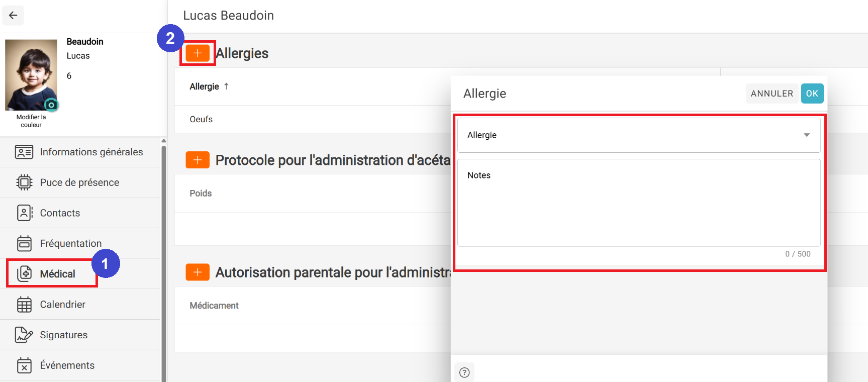Click the ANNULER button
The image size is (868, 382).
pyautogui.click(x=771, y=93)
